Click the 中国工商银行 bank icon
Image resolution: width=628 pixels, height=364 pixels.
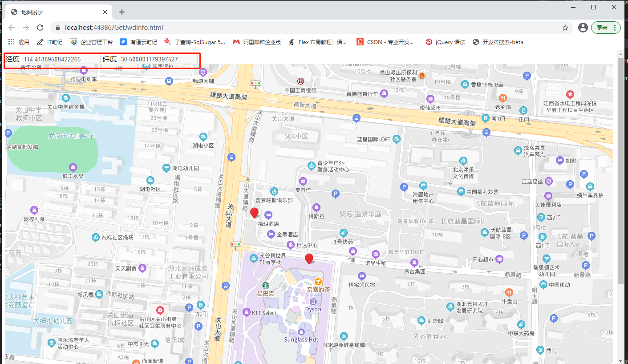301,81
